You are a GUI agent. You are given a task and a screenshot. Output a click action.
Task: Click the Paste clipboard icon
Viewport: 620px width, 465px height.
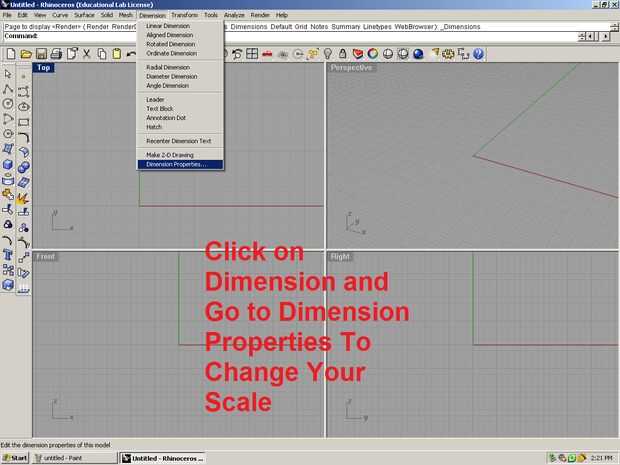tap(117, 54)
